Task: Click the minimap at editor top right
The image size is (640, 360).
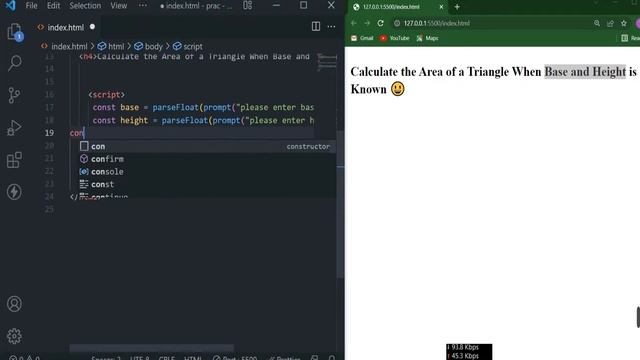Action: 327,61
